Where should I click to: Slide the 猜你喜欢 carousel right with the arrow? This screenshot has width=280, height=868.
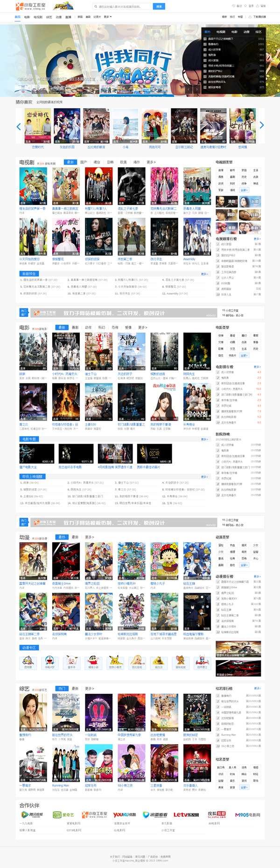coord(261,125)
